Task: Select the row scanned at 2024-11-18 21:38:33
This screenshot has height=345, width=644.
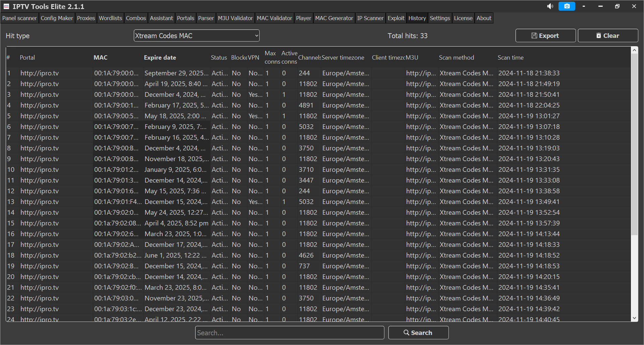Action: [x=318, y=73]
